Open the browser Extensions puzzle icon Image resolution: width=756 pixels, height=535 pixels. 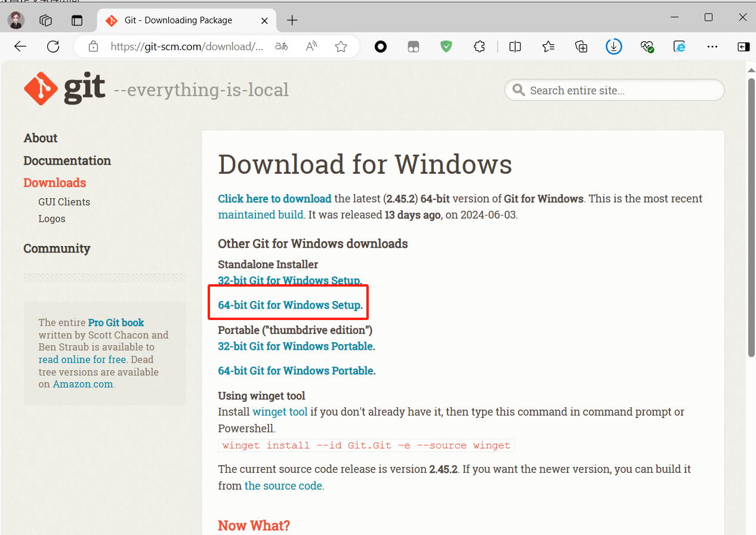click(x=479, y=47)
